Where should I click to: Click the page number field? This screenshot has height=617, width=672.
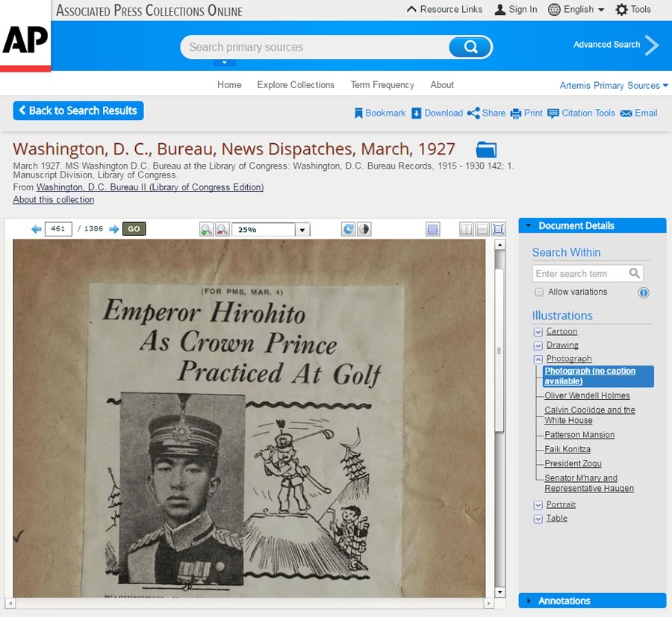(x=58, y=229)
